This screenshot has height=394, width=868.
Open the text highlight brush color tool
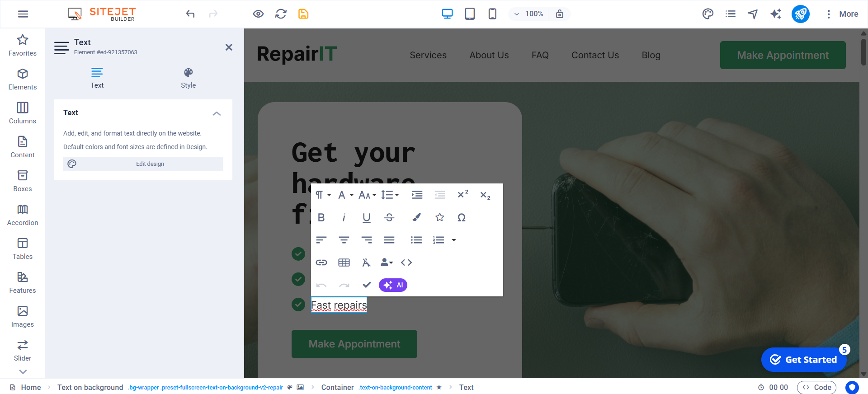(416, 217)
